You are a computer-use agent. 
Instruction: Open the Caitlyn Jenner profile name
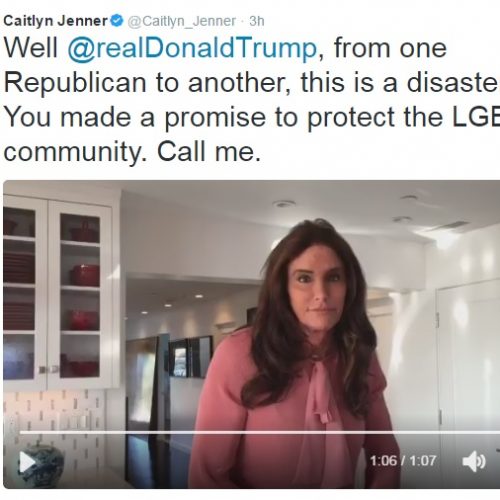pos(56,21)
